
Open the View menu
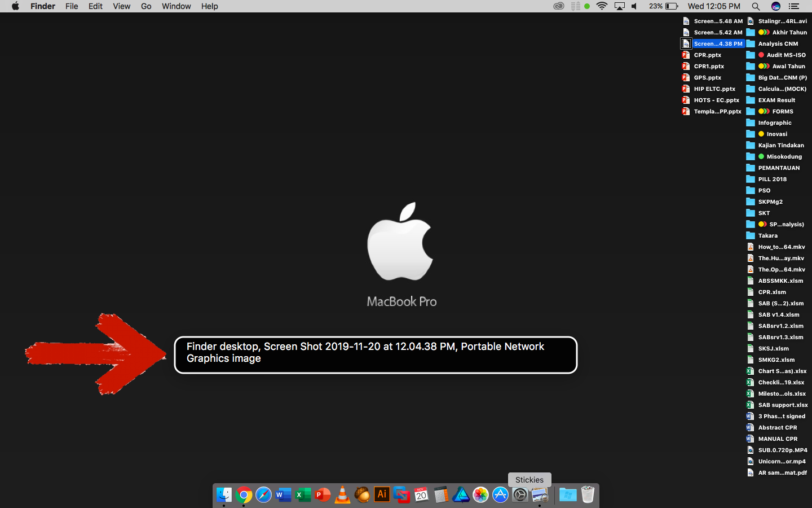(x=121, y=6)
